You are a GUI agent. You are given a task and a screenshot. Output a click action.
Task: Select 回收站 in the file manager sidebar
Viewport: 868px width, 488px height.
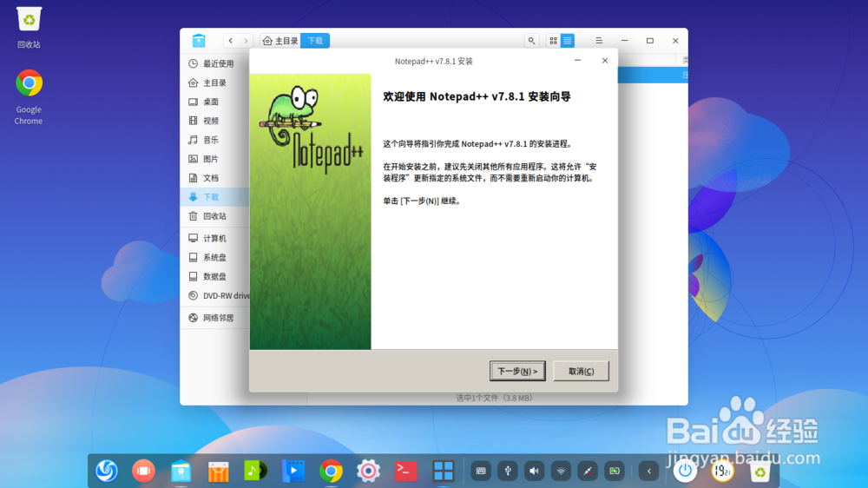point(214,216)
